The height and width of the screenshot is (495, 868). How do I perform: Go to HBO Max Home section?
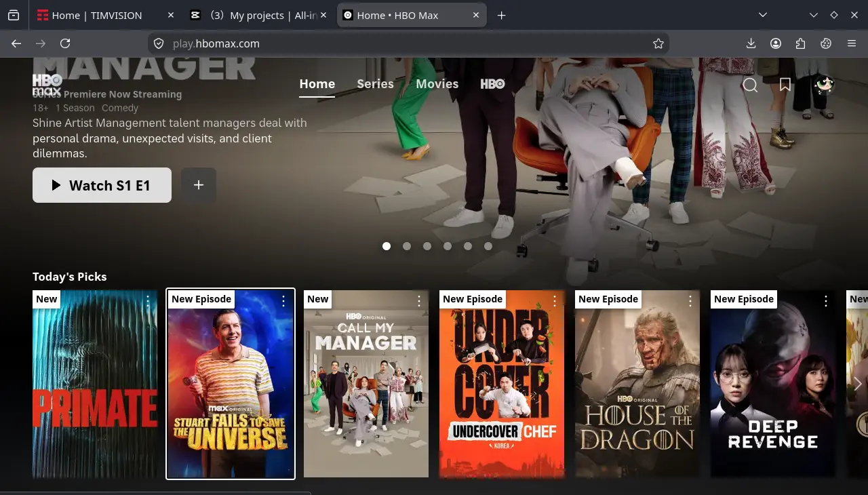click(x=317, y=84)
